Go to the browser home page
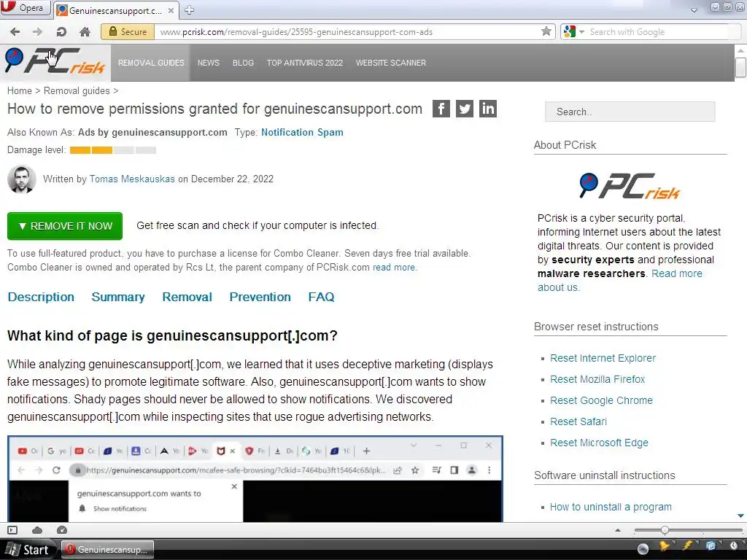747x560 pixels. (85, 32)
